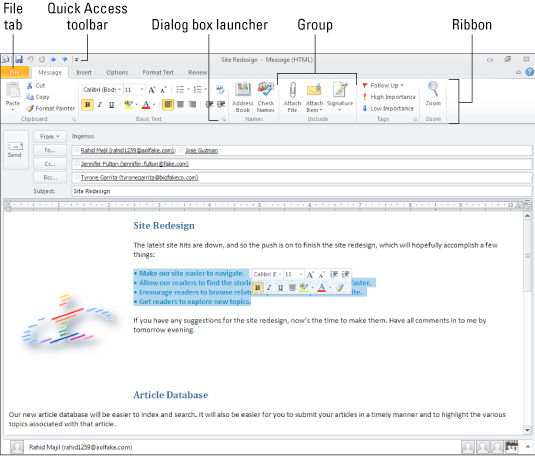Open the Address Book
The width and height of the screenshot is (535, 456).
243,97
